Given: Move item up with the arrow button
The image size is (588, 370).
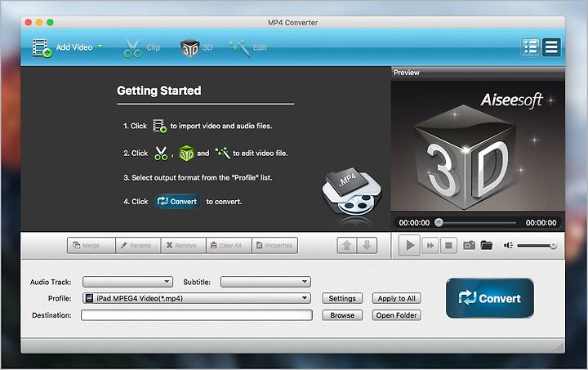Looking at the screenshot, I should point(347,246).
